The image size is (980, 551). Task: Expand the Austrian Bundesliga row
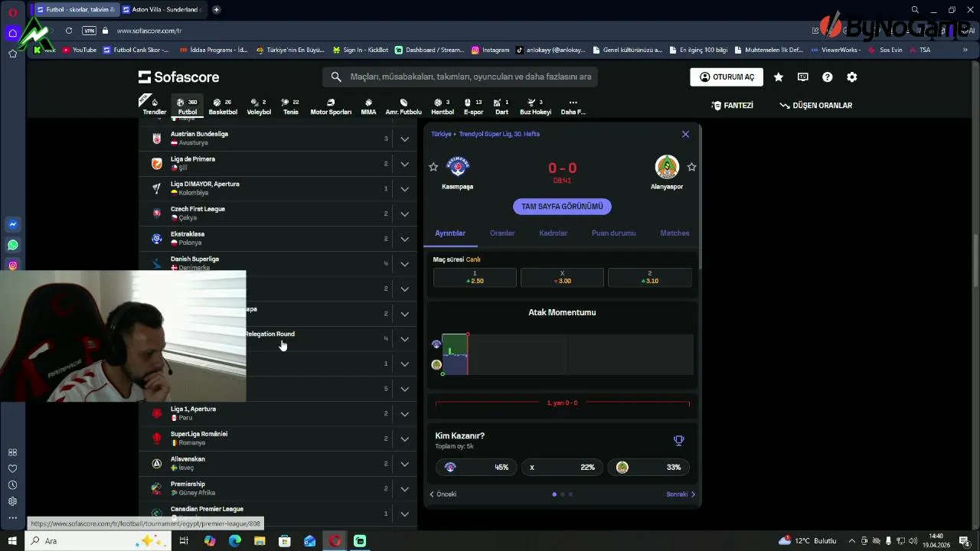[404, 139]
